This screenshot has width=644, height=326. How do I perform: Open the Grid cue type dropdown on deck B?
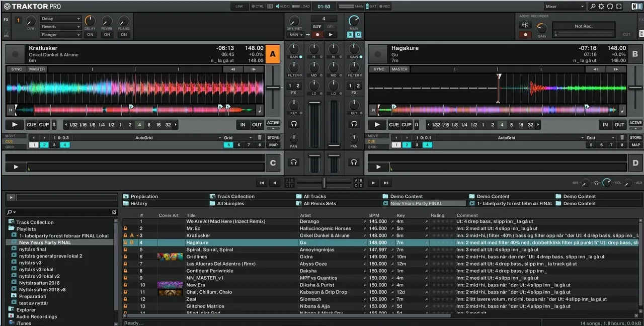(x=601, y=137)
